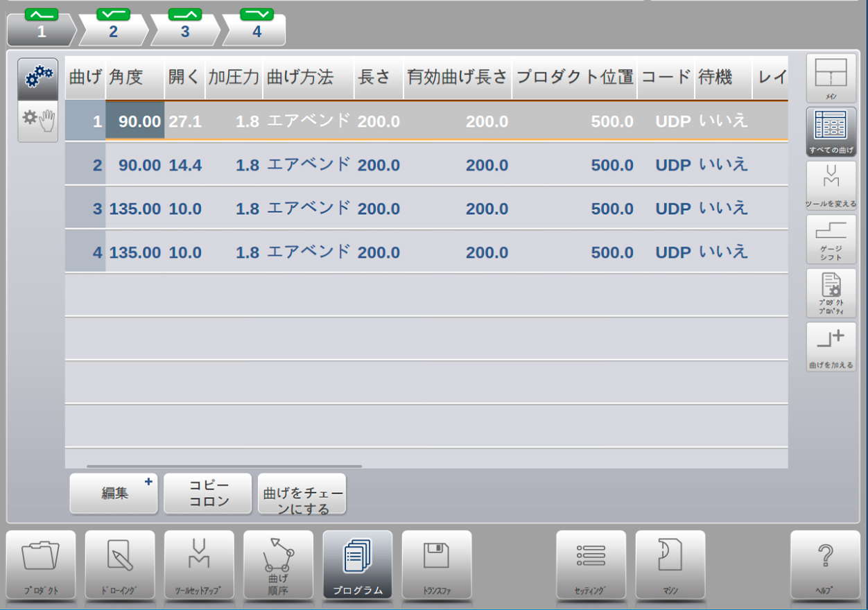Open 曲げ順序 bend sequence icon
This screenshot has width=868, height=610.
coord(278,564)
